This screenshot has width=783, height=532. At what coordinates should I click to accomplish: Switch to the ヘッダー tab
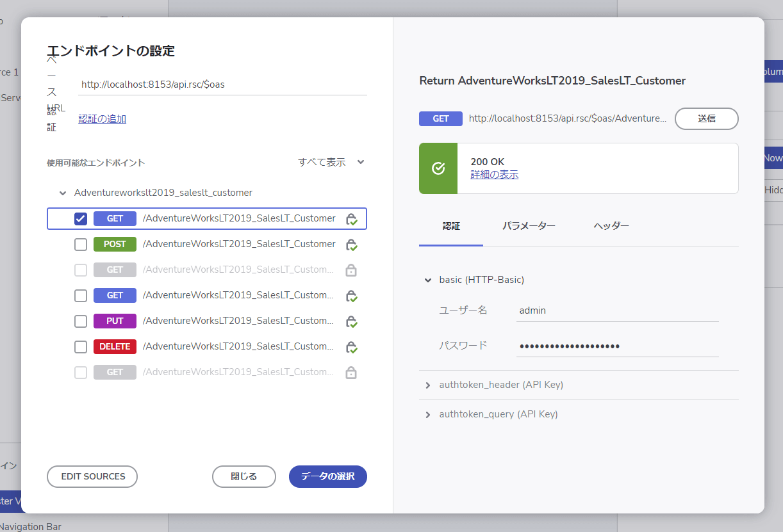tap(611, 226)
